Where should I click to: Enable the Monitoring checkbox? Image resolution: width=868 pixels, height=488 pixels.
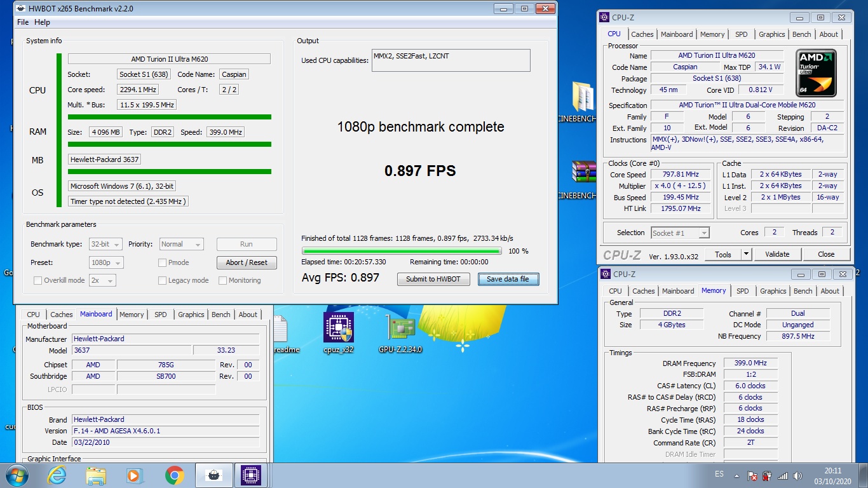(223, 280)
